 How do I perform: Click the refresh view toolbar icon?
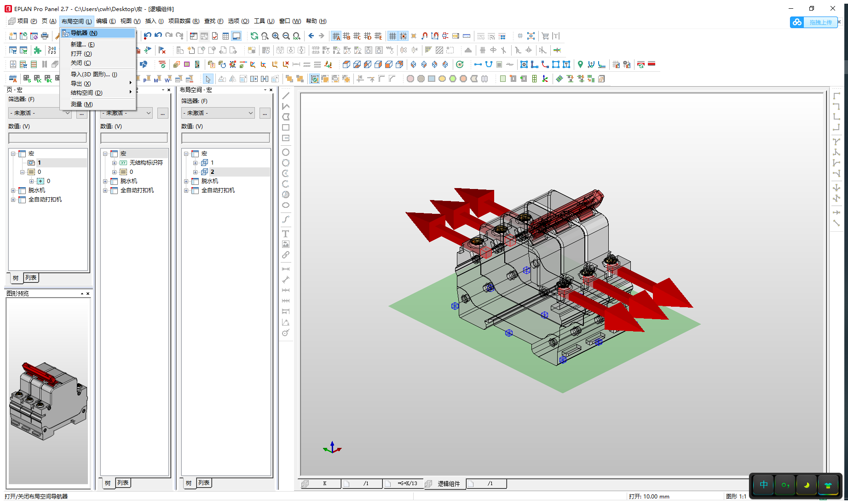coord(254,36)
